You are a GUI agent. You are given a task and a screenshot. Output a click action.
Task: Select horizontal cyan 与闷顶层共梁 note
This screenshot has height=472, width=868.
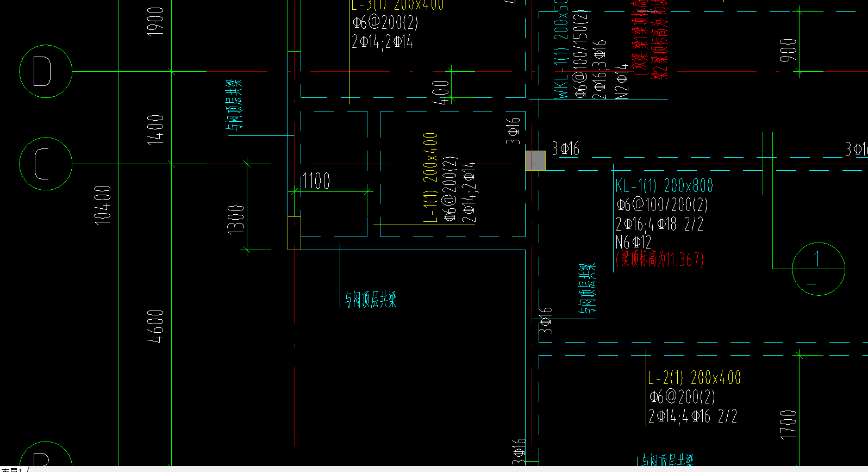pos(370,299)
